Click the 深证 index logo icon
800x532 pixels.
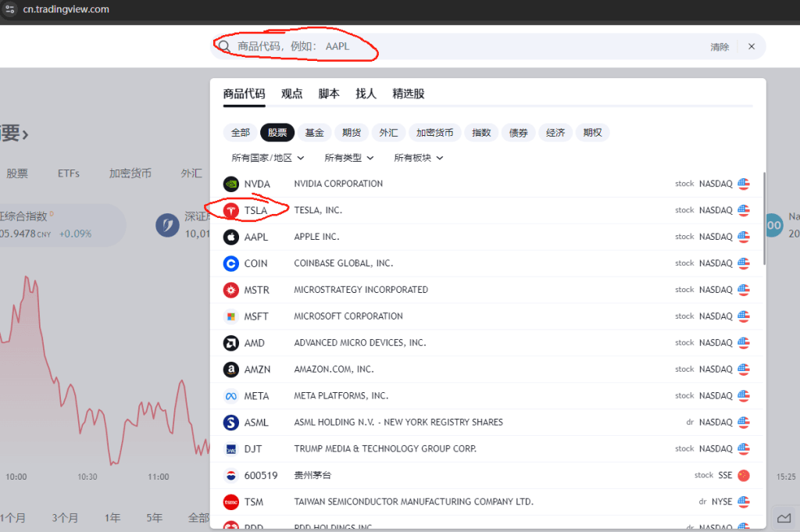(167, 226)
